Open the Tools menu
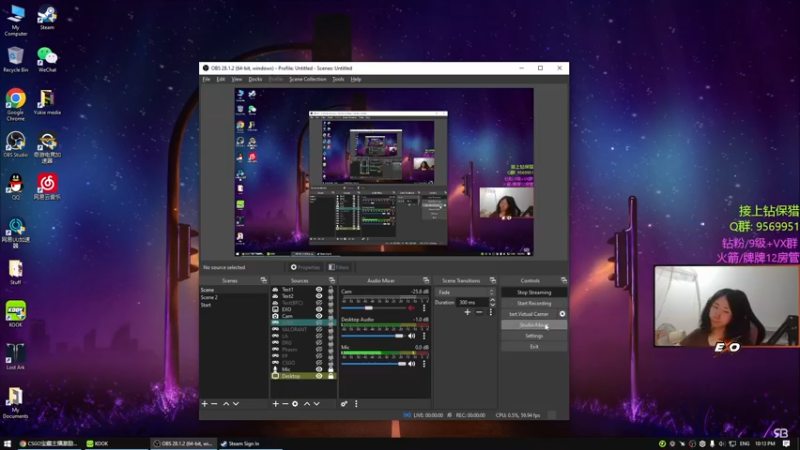Viewport: 800px width, 450px height. [338, 79]
